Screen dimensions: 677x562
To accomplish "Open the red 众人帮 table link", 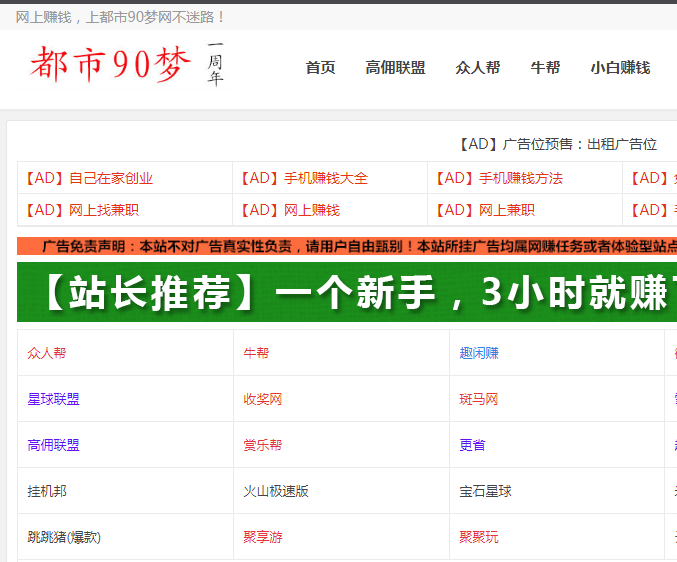I will (x=47, y=353).
